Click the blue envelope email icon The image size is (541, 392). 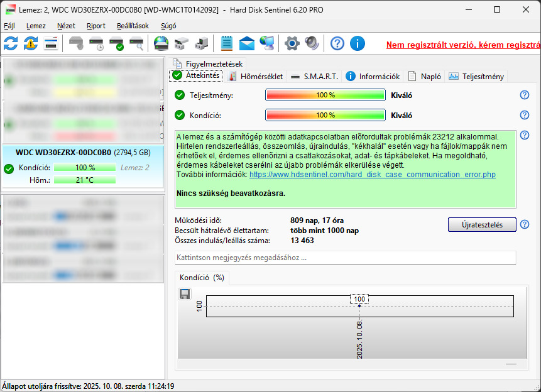click(247, 44)
